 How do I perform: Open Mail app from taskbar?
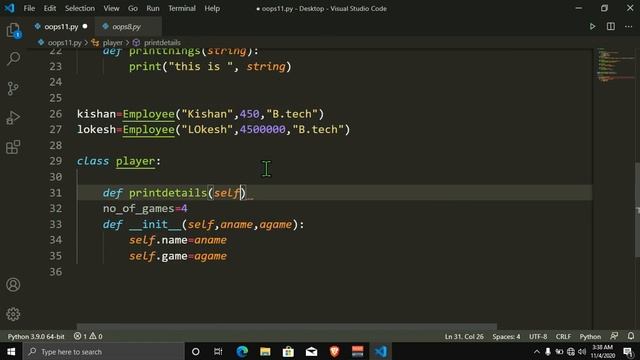(311, 351)
